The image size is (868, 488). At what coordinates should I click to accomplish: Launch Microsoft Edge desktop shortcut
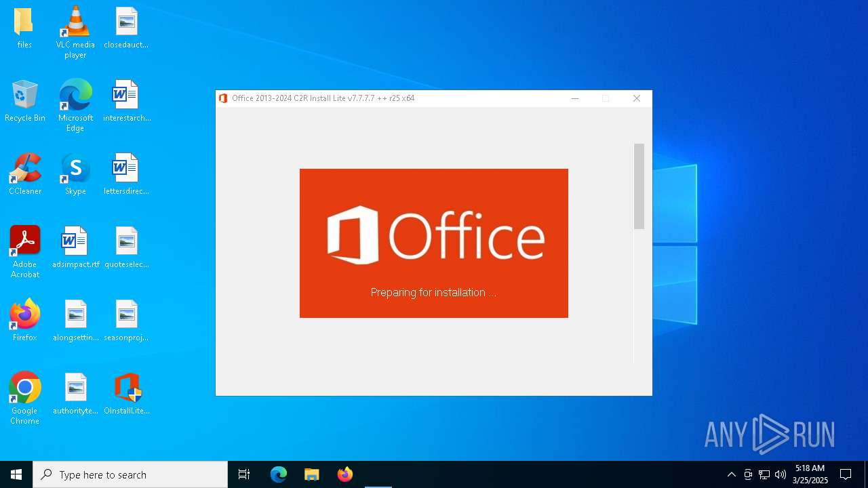[x=75, y=105]
